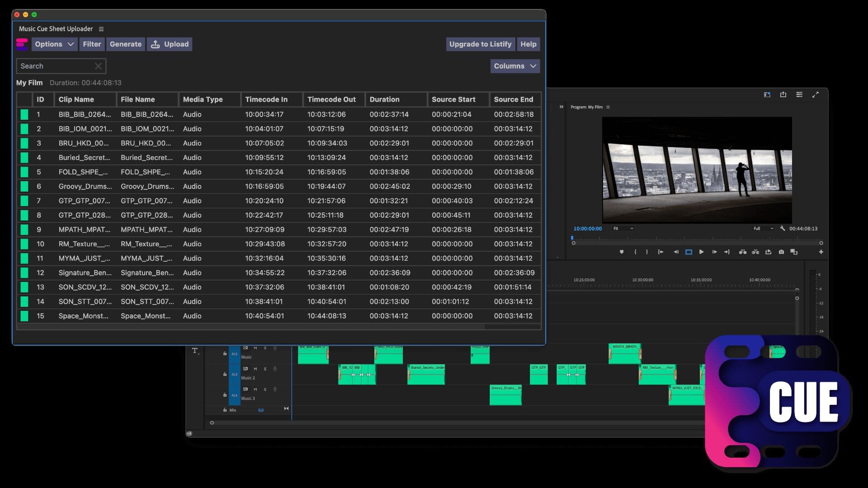Toggle the lock on track A13

click(225, 374)
